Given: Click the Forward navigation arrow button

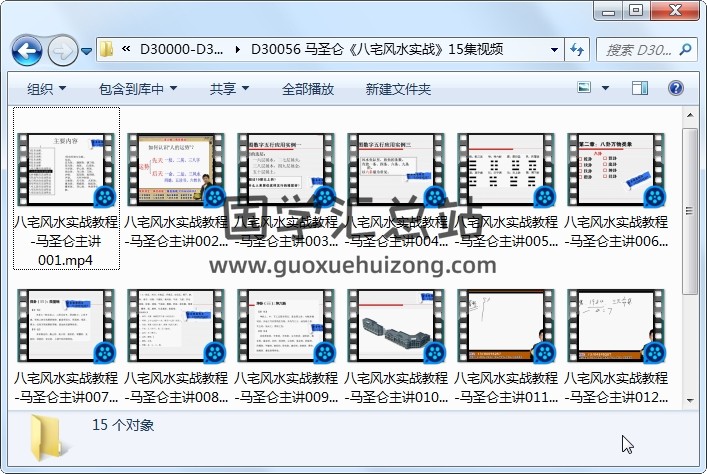Looking at the screenshot, I should 62,51.
